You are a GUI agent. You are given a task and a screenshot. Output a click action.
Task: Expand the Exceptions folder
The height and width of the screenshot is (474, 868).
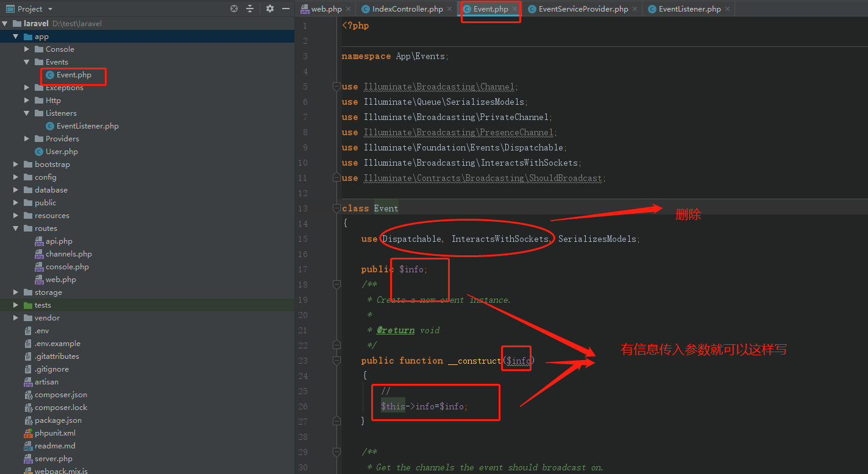(27, 88)
